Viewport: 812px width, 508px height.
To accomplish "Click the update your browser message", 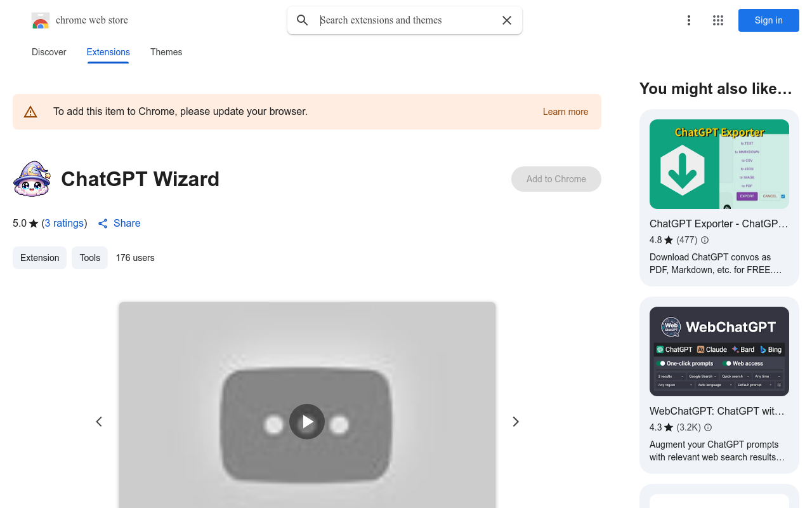I will coord(180,112).
